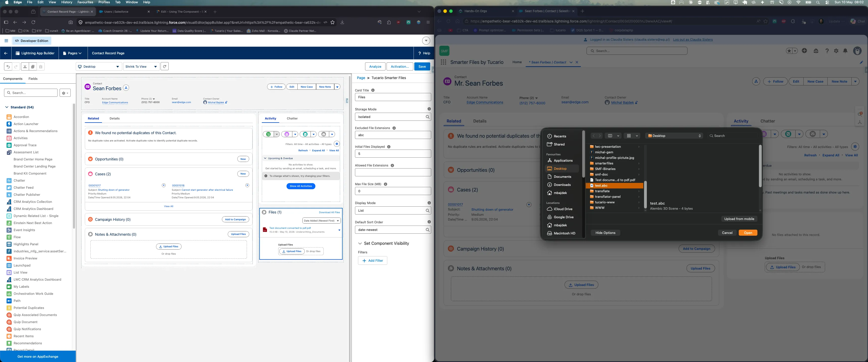
Task: Click the Copy icon in App Builder toolbar
Action: (33, 66)
